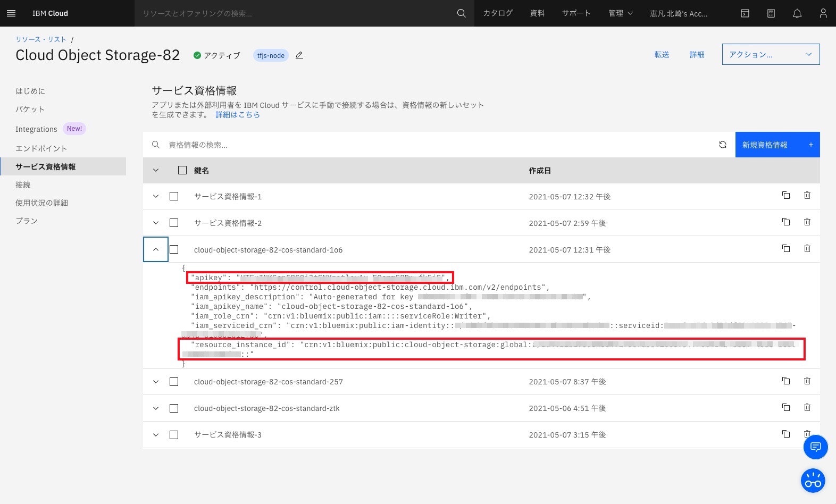Toggle the select-all checkbox beside 鍵名
This screenshot has width=836, height=504.
[x=182, y=170]
